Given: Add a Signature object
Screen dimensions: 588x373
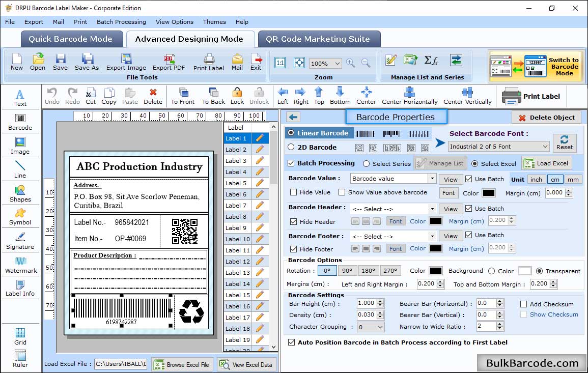Looking at the screenshot, I should [20, 241].
